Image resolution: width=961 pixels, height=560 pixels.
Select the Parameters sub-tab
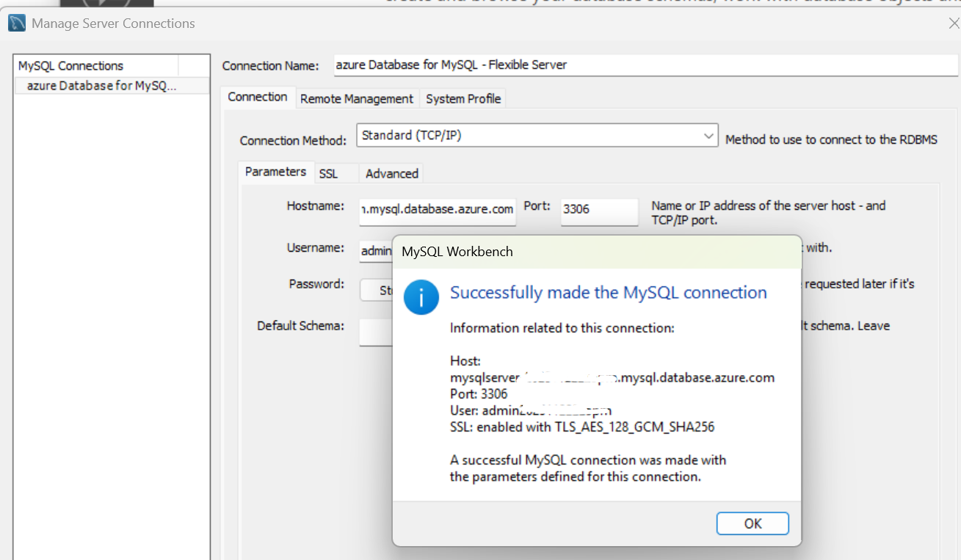tap(275, 172)
